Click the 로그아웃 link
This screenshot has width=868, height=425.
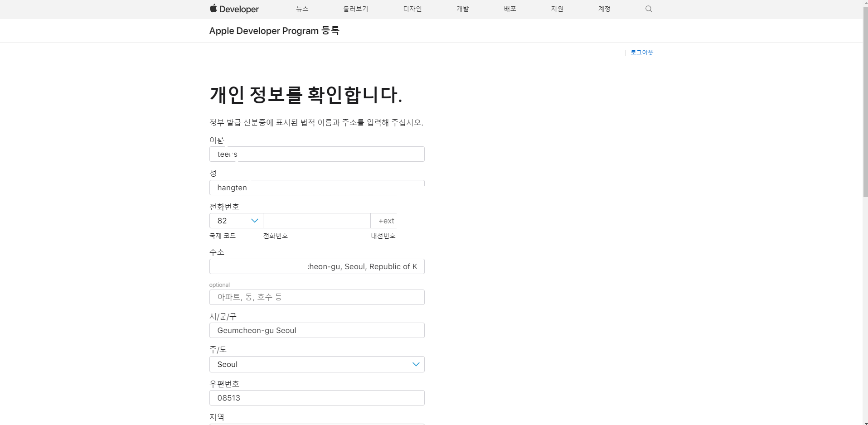[642, 53]
